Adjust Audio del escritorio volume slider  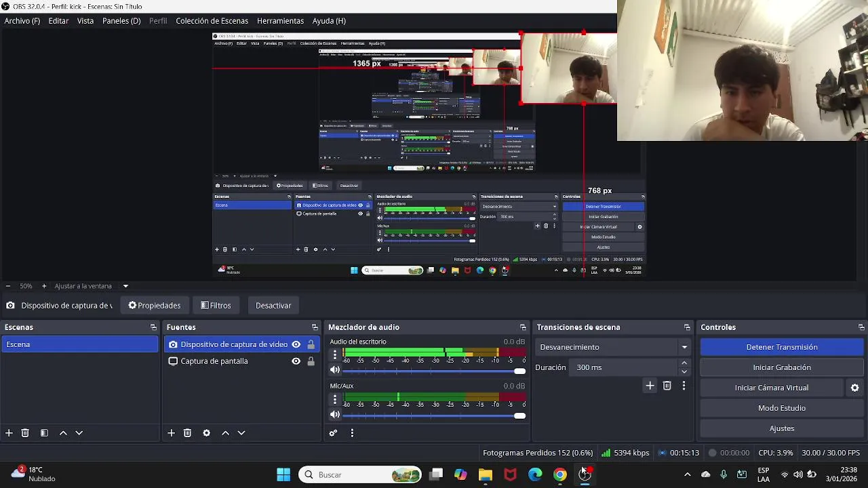pos(434,371)
